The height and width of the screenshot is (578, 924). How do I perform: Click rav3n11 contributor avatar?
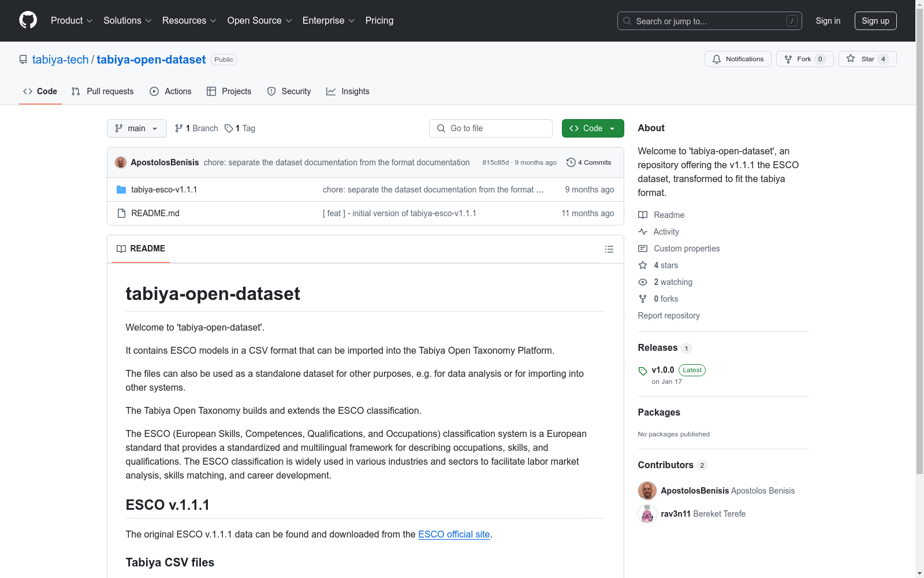(647, 514)
